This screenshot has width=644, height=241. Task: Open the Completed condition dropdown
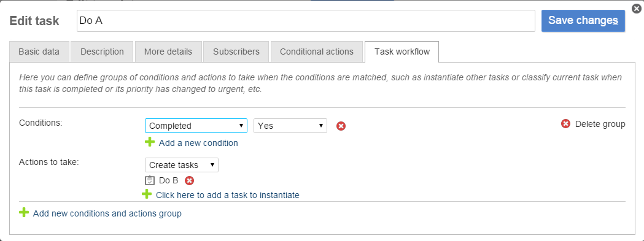tap(196, 126)
